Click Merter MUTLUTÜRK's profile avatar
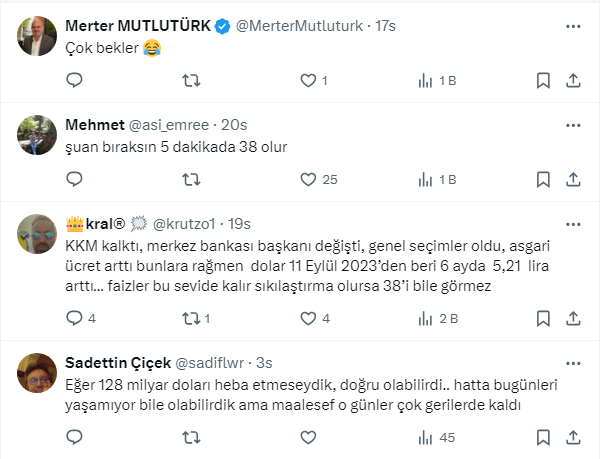The height and width of the screenshot is (459, 604). pos(35,36)
